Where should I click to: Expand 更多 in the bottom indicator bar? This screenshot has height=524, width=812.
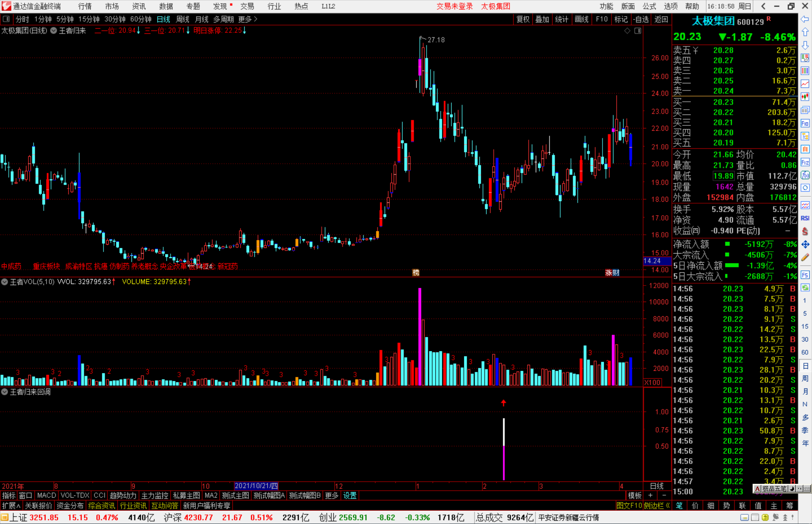pyautogui.click(x=332, y=495)
